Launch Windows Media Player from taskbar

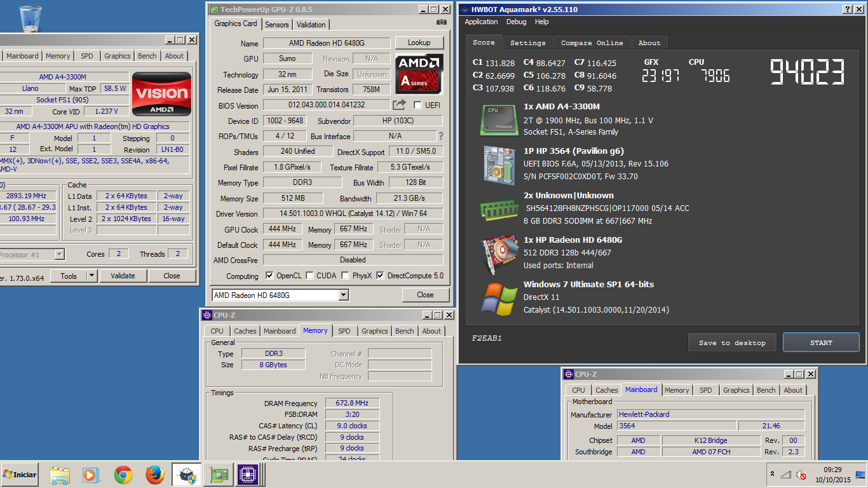[x=91, y=475]
